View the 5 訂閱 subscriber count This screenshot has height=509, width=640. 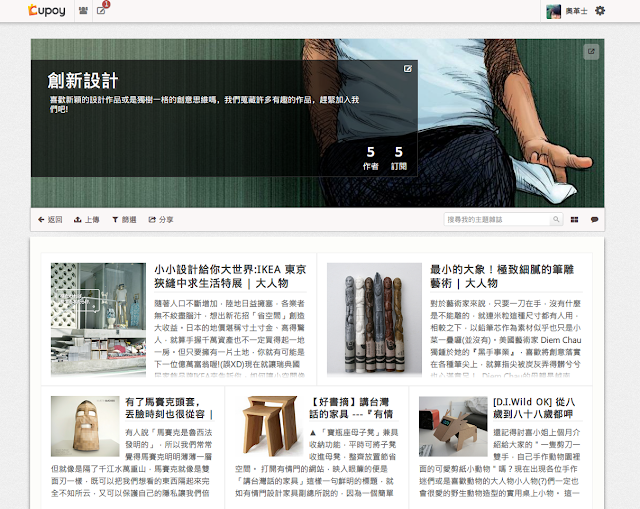click(399, 158)
